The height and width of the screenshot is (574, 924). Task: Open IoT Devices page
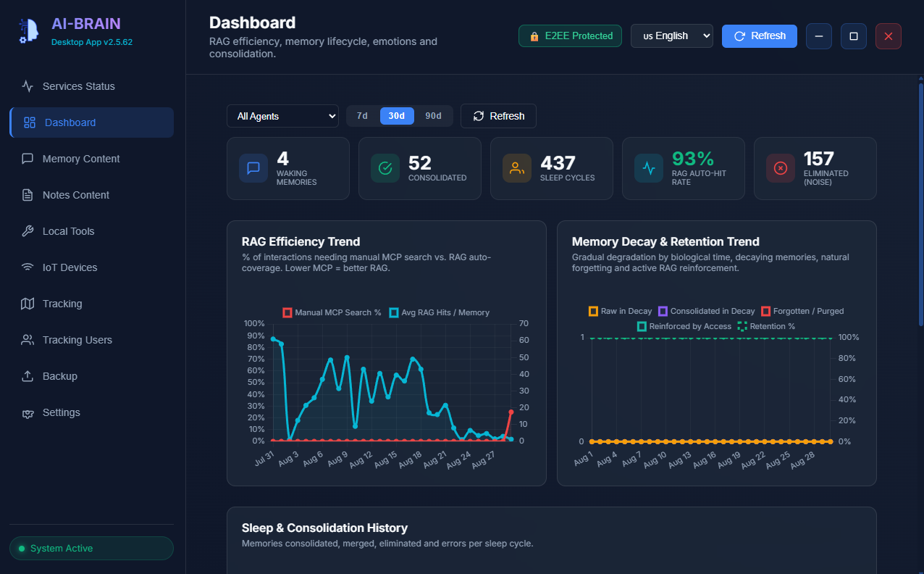tap(91, 267)
